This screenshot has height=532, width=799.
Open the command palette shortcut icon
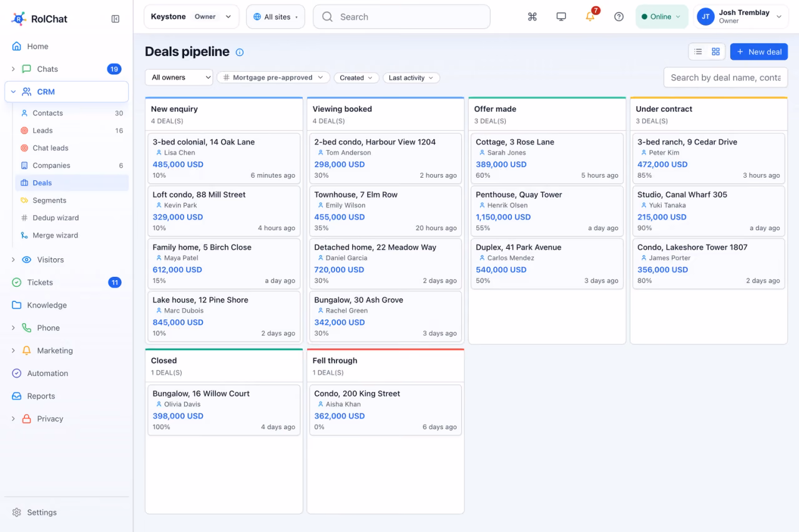click(x=532, y=17)
